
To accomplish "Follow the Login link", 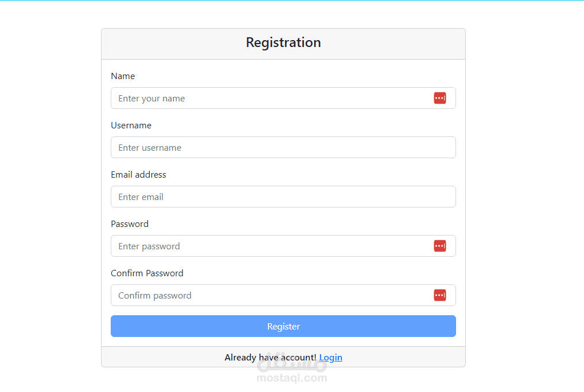I will (330, 358).
